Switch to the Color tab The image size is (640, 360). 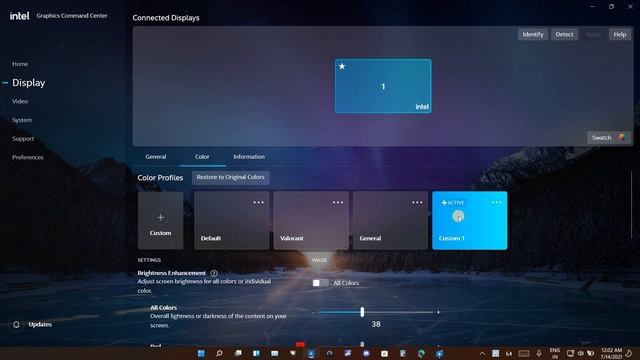tap(202, 157)
